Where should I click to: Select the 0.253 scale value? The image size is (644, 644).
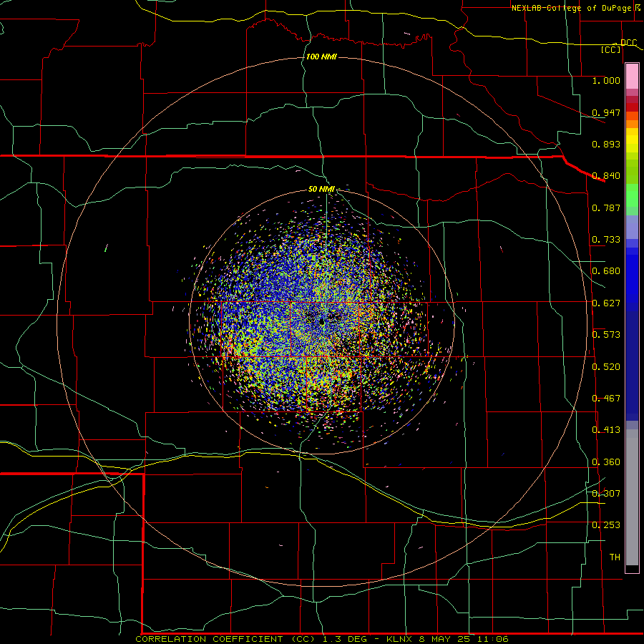(x=606, y=525)
